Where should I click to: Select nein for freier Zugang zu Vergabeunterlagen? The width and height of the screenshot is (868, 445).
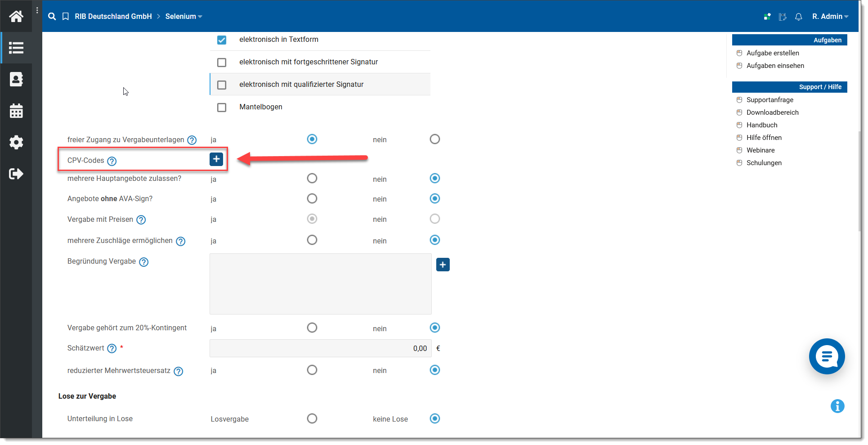coord(434,139)
